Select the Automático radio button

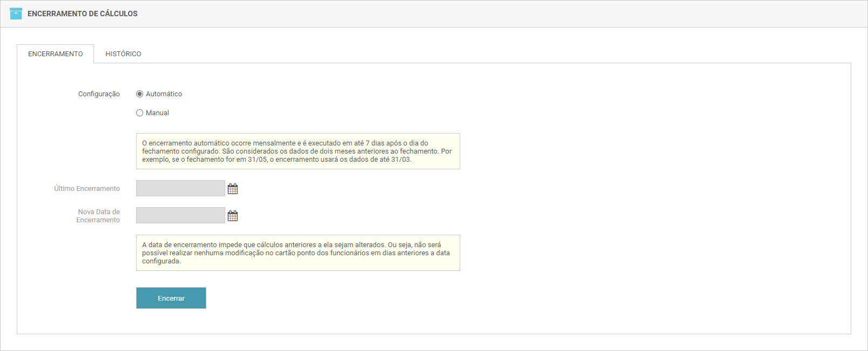pyautogui.click(x=140, y=94)
